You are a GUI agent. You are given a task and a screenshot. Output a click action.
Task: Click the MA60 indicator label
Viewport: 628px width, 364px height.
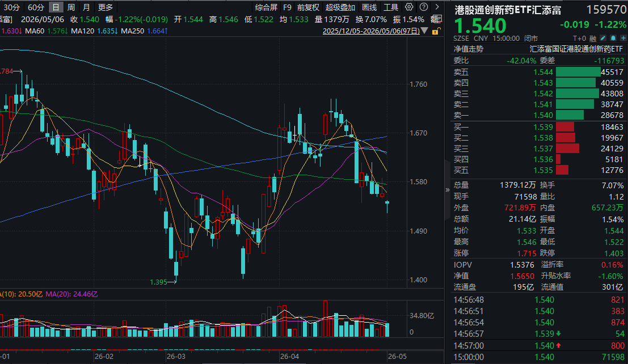(35, 31)
